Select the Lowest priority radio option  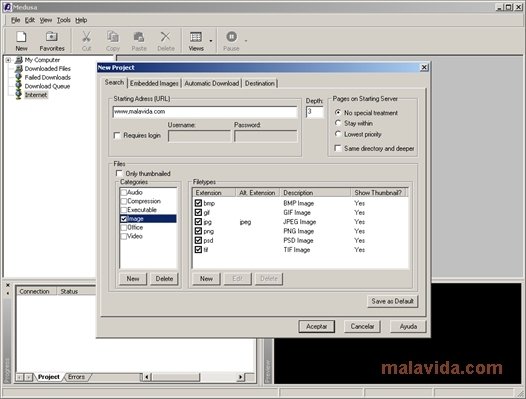click(x=338, y=134)
